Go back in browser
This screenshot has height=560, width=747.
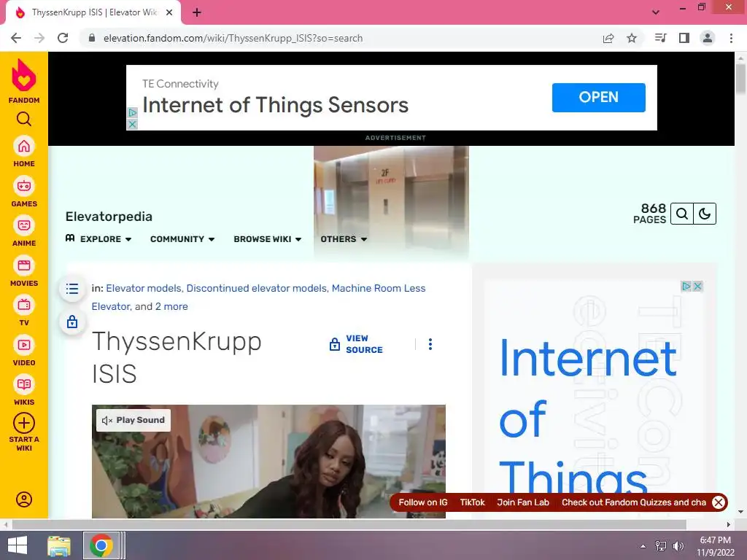coord(16,38)
